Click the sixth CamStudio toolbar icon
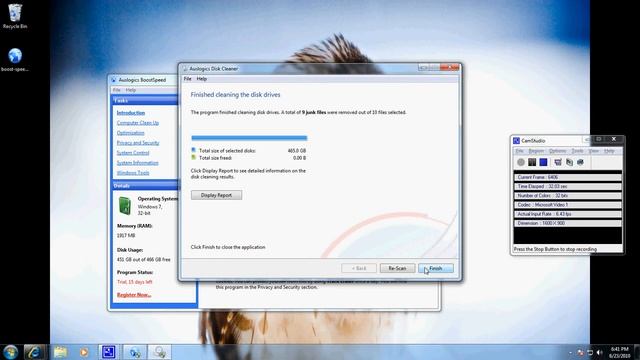The width and height of the screenshot is (640, 360). click(x=580, y=162)
